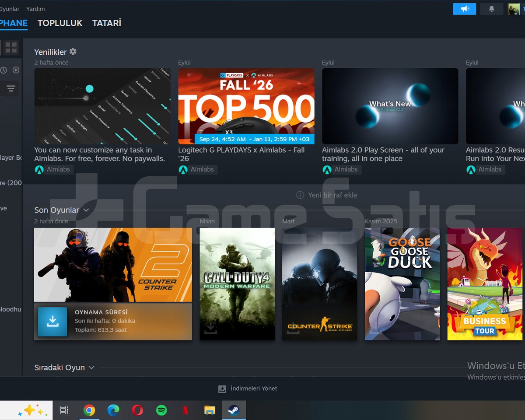Open Opera browser from the taskbar
This screenshot has width=525, height=420.
click(x=137, y=410)
